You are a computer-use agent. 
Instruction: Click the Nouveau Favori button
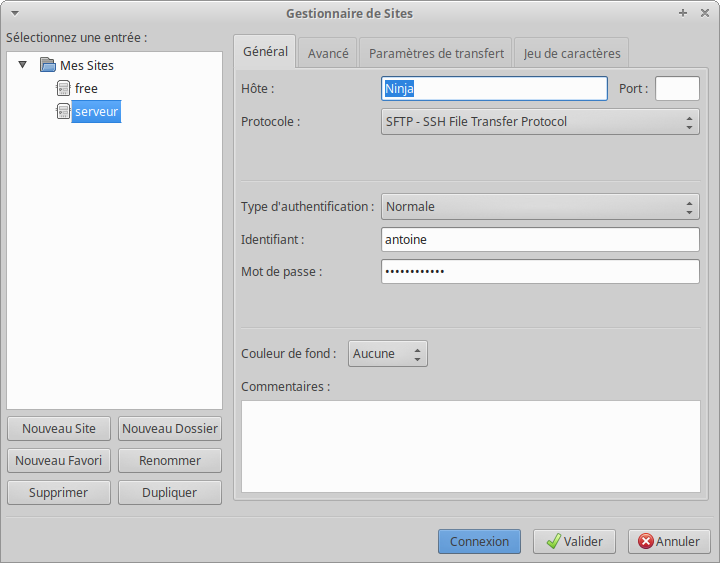59,461
